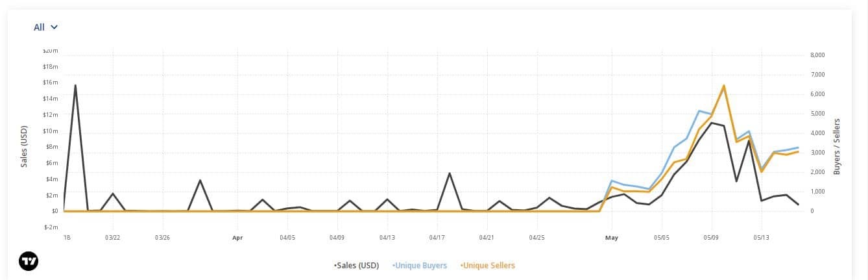Select the 03/22 date label
Screen dimensions: 868x280
pyautogui.click(x=112, y=238)
